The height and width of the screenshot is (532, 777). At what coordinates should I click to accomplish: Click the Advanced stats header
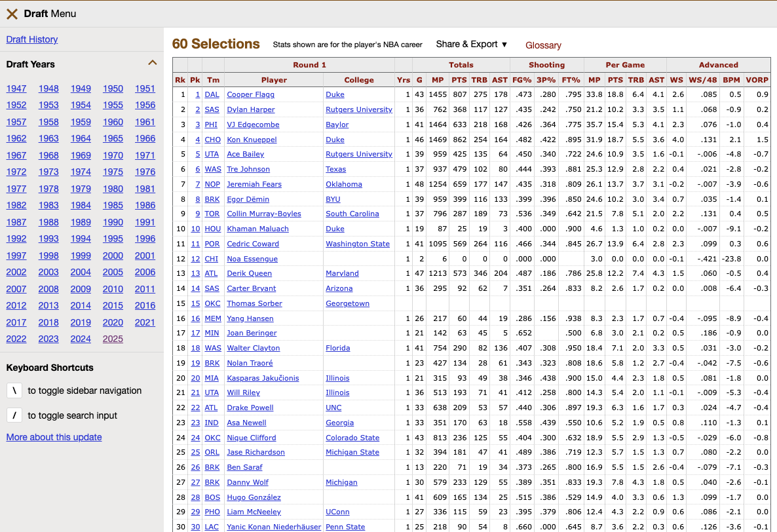coord(719,65)
